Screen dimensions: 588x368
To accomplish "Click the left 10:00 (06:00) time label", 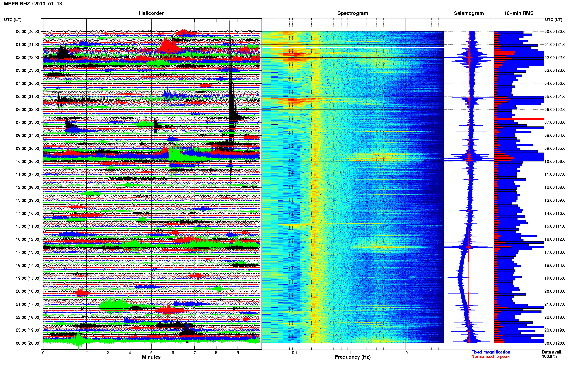I will (x=28, y=161).
